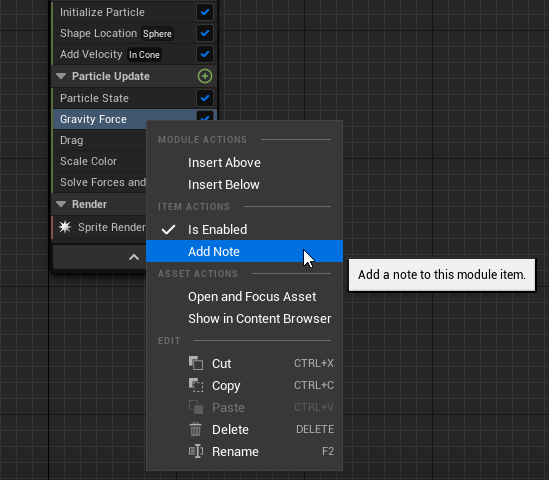The image size is (549, 480).
Task: Select Show in Content Browser
Action: click(244, 319)
